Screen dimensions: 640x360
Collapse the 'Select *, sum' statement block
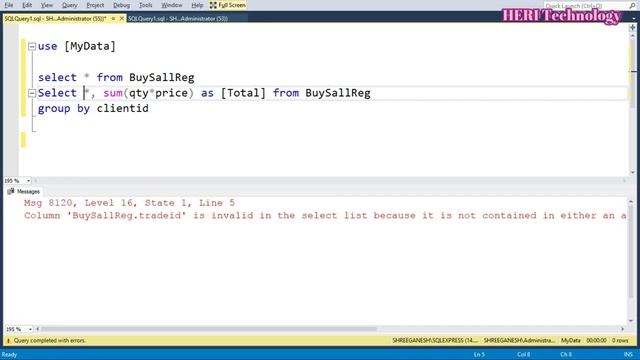[32, 93]
